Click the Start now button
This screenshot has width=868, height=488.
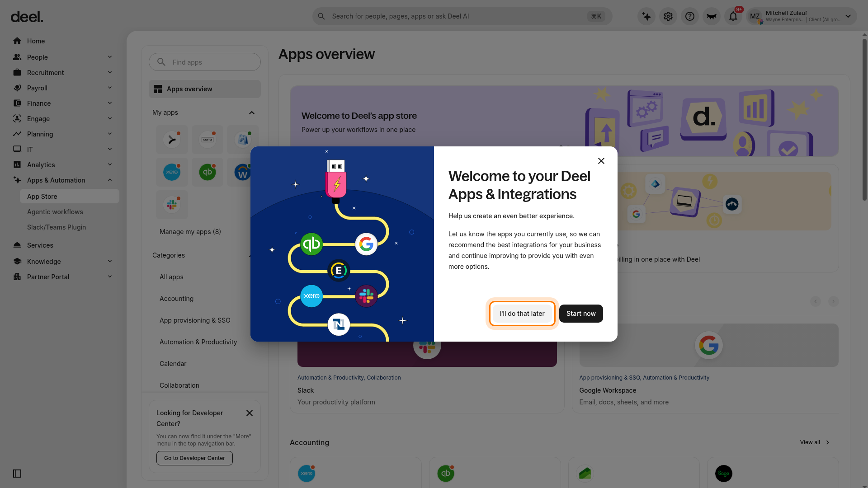coord(581,314)
